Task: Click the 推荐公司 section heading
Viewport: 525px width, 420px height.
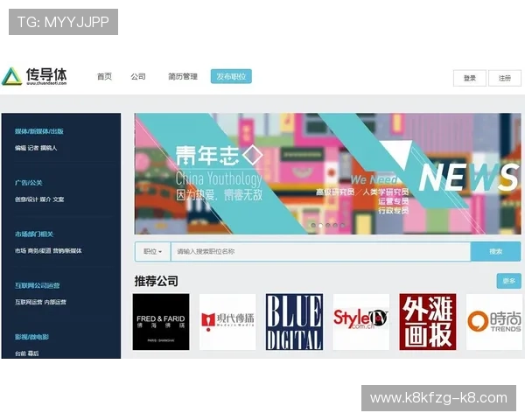Action: (157, 281)
